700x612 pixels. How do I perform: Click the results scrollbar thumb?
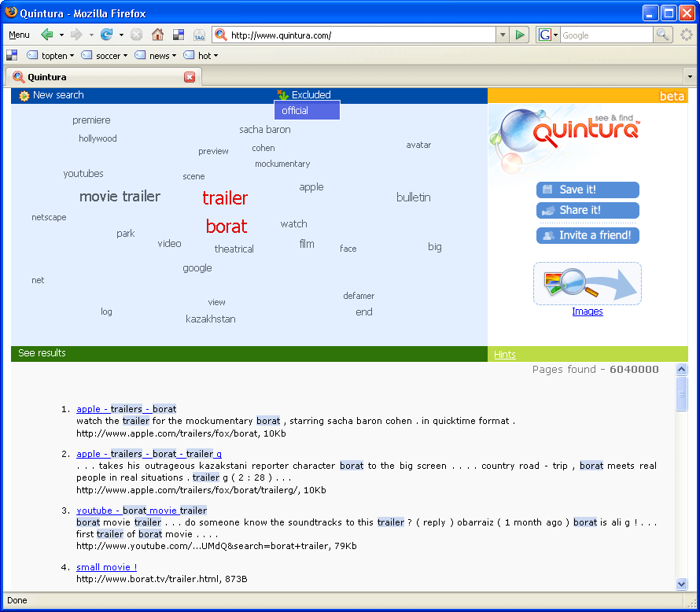(x=681, y=393)
